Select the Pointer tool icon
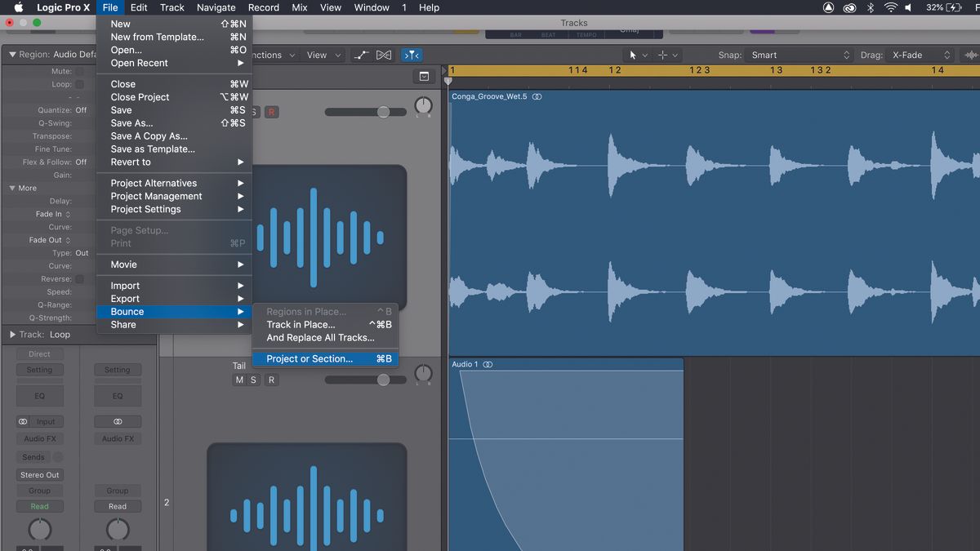The height and width of the screenshot is (551, 980). [x=631, y=55]
